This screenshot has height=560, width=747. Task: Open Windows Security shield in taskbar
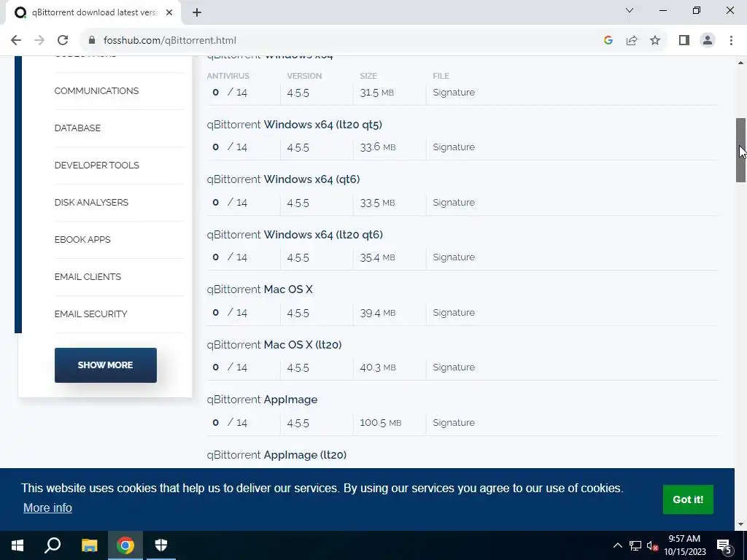(161, 545)
